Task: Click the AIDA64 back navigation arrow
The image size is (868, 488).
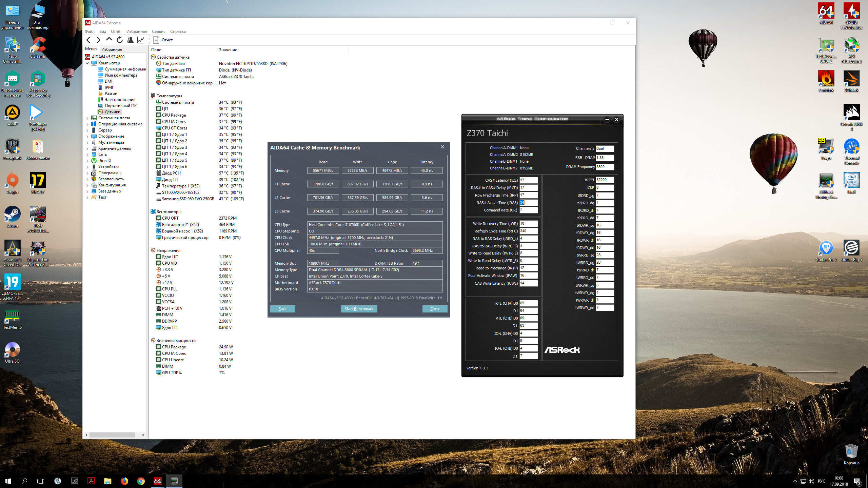Action: coord(88,40)
